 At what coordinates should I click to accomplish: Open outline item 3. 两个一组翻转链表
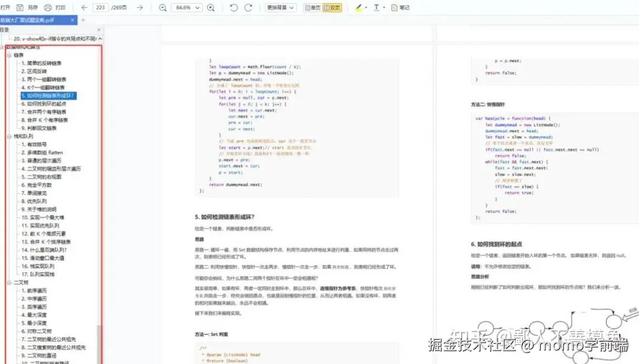click(44, 79)
